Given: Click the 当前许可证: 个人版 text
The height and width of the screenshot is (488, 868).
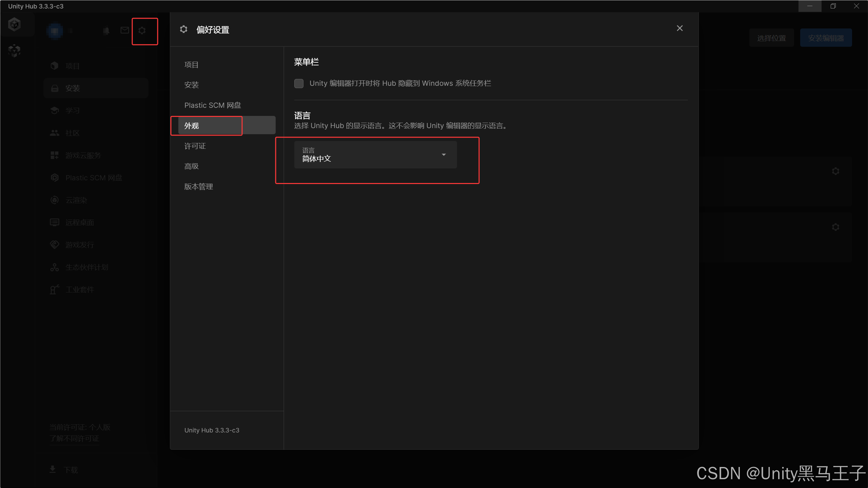Looking at the screenshot, I should click(x=80, y=427).
